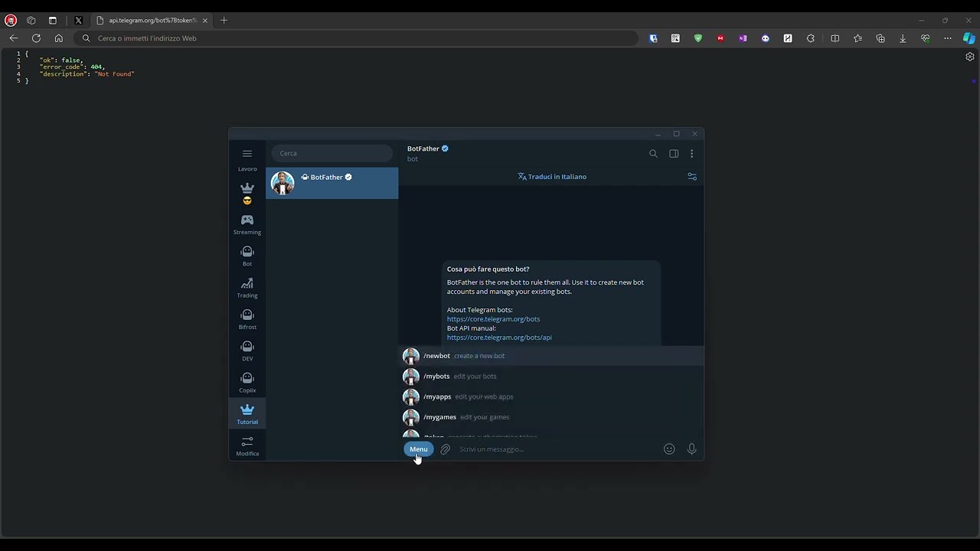Click the "ok": false JSON line
The width and height of the screenshot is (980, 551).
(61, 60)
